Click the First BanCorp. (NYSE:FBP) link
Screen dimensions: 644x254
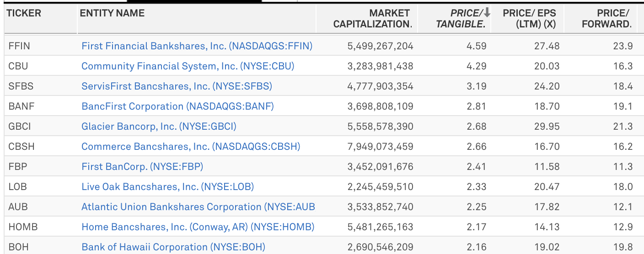pyautogui.click(x=142, y=167)
